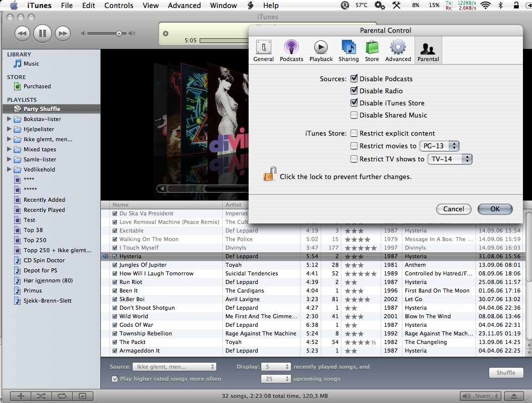Open the Sharing preferences pane
532x403 pixels.
[x=348, y=51]
